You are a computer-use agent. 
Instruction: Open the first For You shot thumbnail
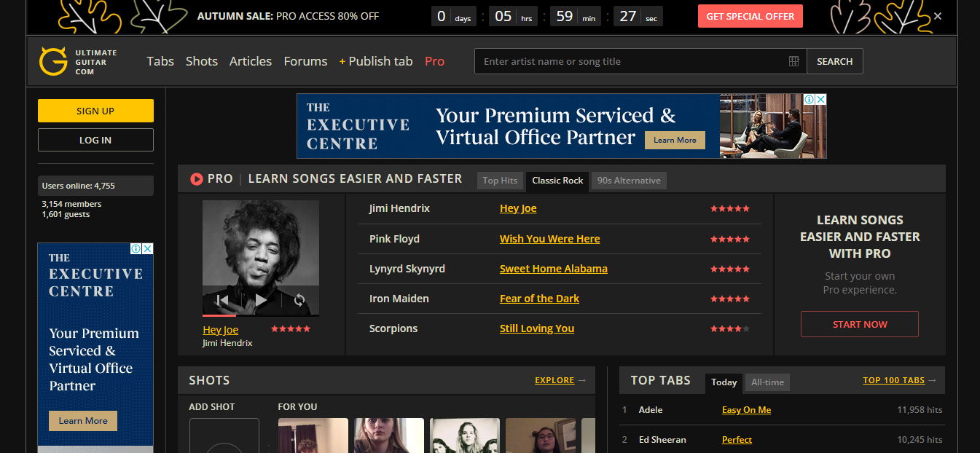click(313, 436)
